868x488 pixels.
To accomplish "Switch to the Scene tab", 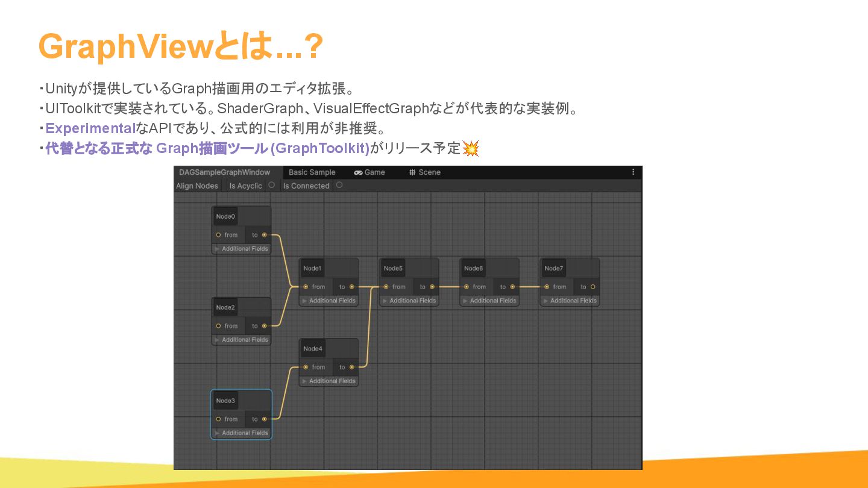I will click(x=424, y=172).
